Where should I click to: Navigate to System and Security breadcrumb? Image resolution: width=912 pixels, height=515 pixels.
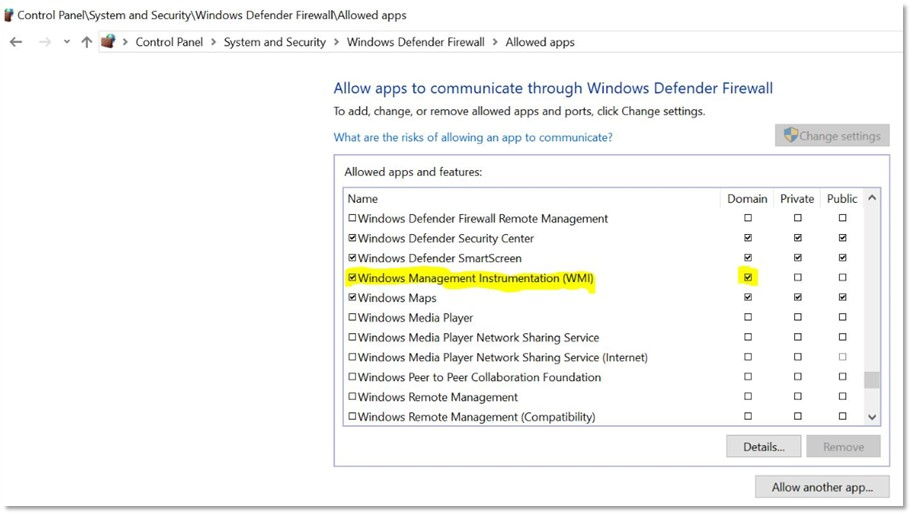pyautogui.click(x=274, y=42)
